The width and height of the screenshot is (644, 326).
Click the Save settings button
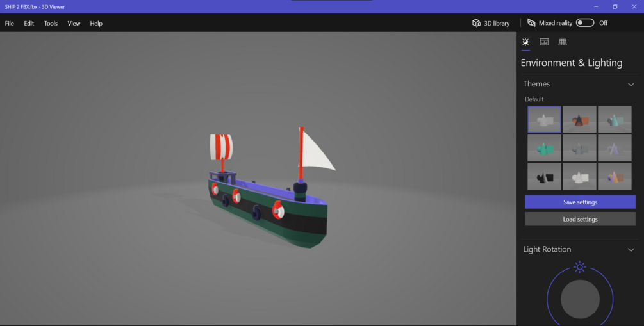click(x=580, y=202)
